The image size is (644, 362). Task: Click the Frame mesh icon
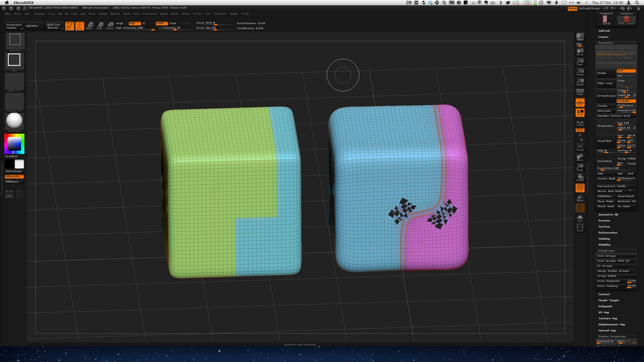(580, 147)
